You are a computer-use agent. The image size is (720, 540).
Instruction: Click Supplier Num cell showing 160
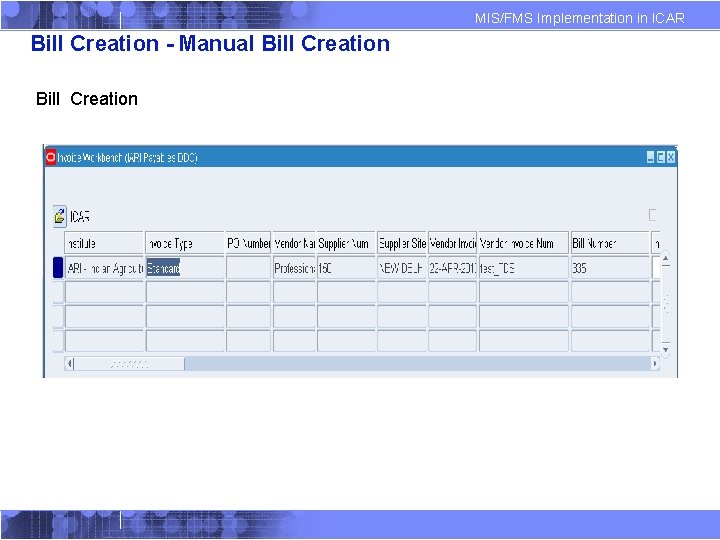(x=346, y=268)
